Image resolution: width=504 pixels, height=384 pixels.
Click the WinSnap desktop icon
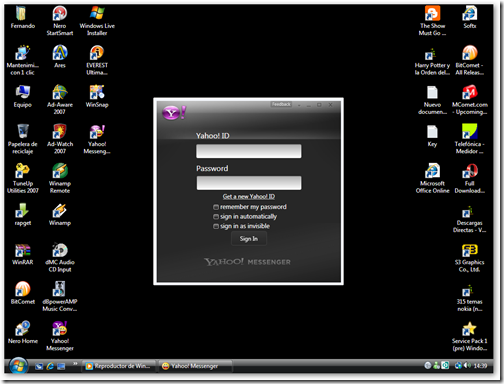(x=97, y=96)
